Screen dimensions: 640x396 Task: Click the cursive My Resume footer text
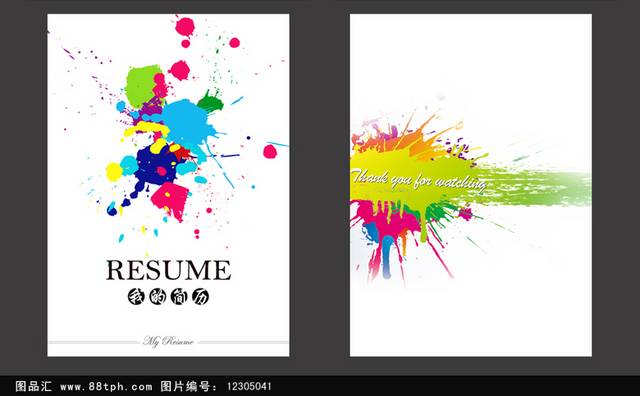pyautogui.click(x=168, y=341)
